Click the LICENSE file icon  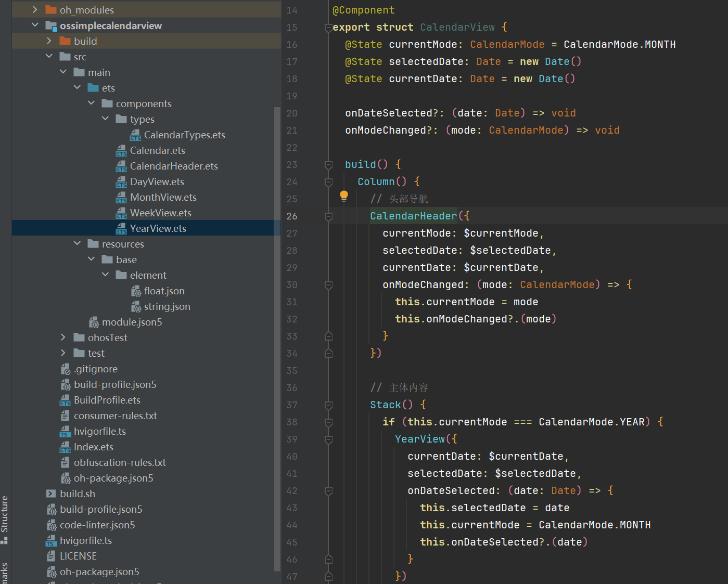(x=51, y=556)
